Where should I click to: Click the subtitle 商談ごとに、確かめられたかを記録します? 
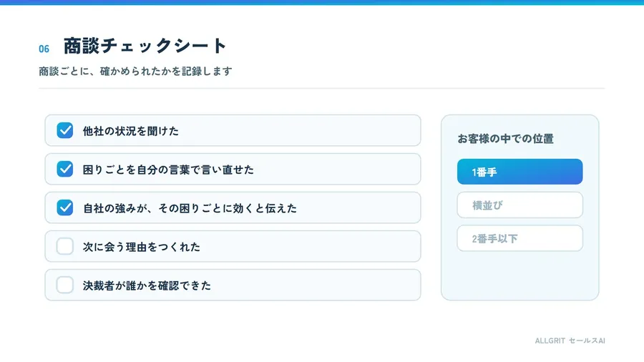[x=135, y=71]
